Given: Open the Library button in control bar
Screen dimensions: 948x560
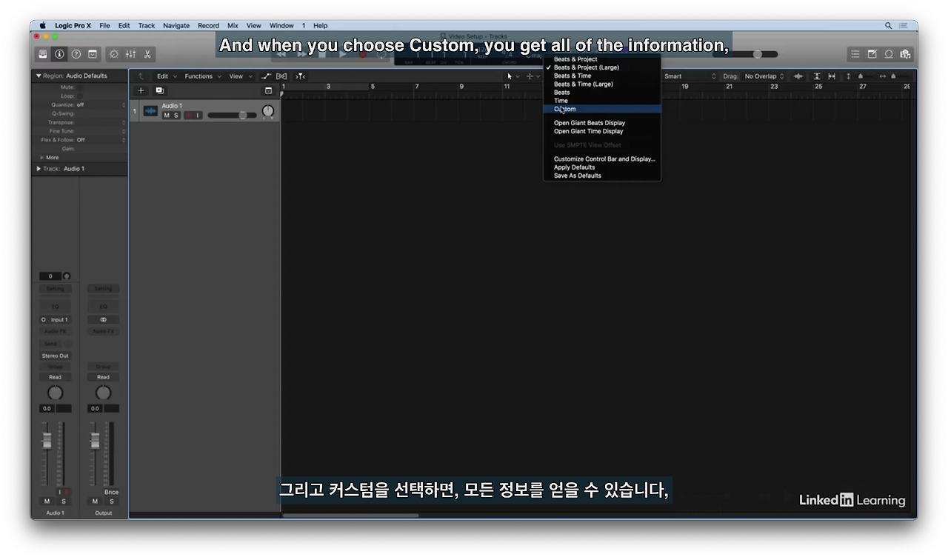Looking at the screenshot, I should [43, 54].
